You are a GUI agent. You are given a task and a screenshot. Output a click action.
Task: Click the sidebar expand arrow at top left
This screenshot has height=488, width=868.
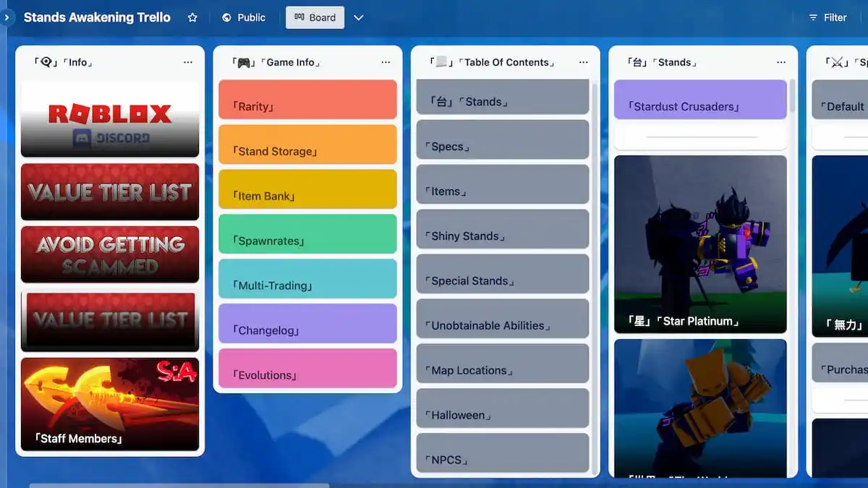(x=7, y=17)
